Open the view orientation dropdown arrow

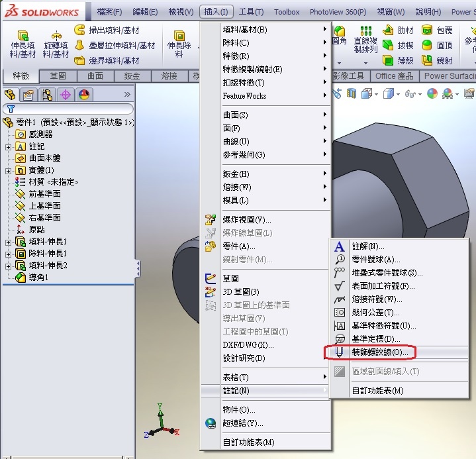(x=377, y=94)
